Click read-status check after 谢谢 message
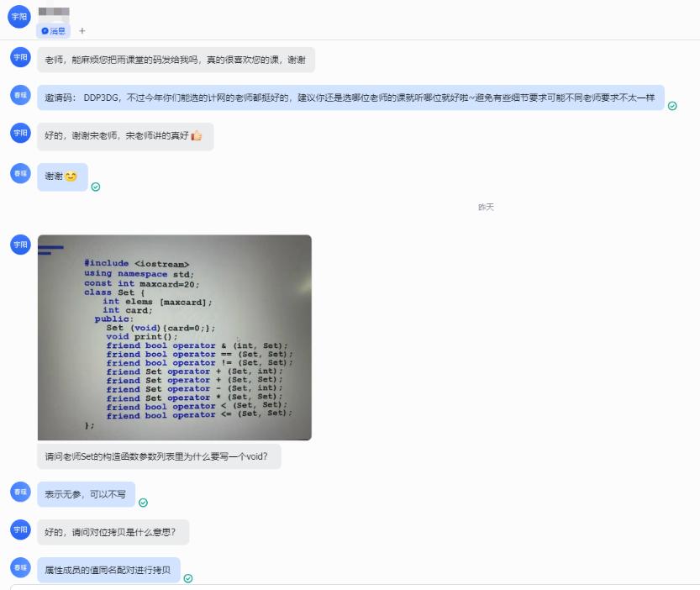This screenshot has width=700, height=590. 96,187
